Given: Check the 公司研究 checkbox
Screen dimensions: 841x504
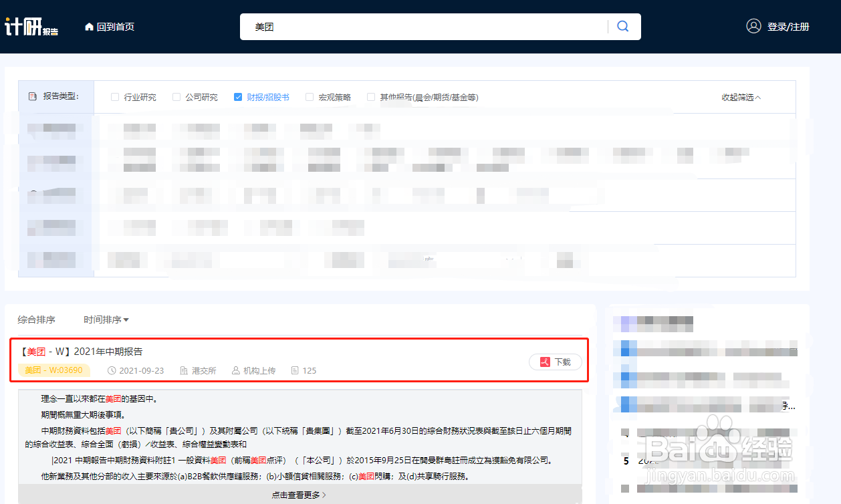Looking at the screenshot, I should [176, 97].
